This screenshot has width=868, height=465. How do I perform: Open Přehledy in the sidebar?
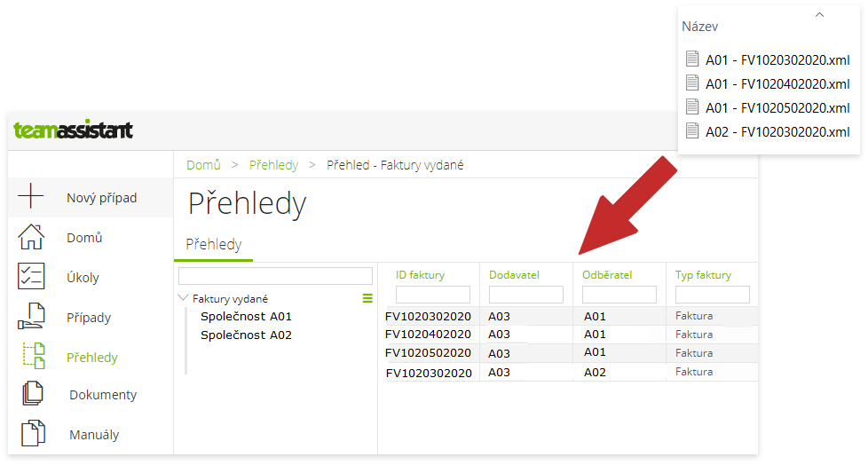(x=92, y=358)
